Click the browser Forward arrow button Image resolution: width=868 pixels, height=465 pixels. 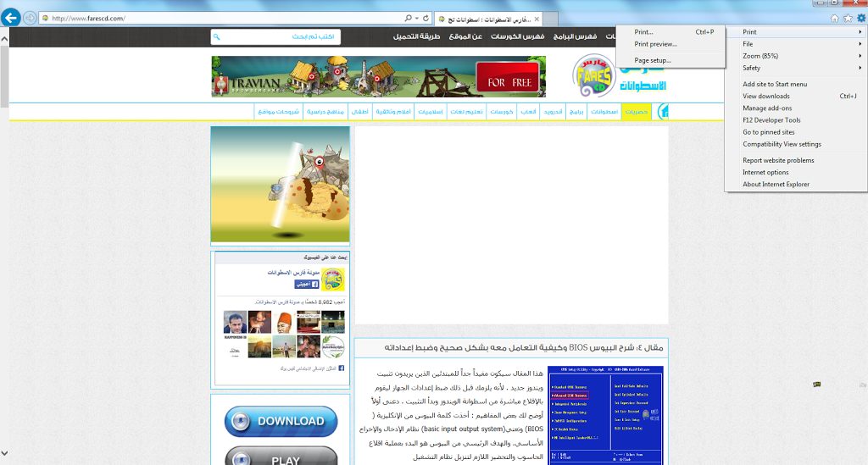[x=30, y=19]
